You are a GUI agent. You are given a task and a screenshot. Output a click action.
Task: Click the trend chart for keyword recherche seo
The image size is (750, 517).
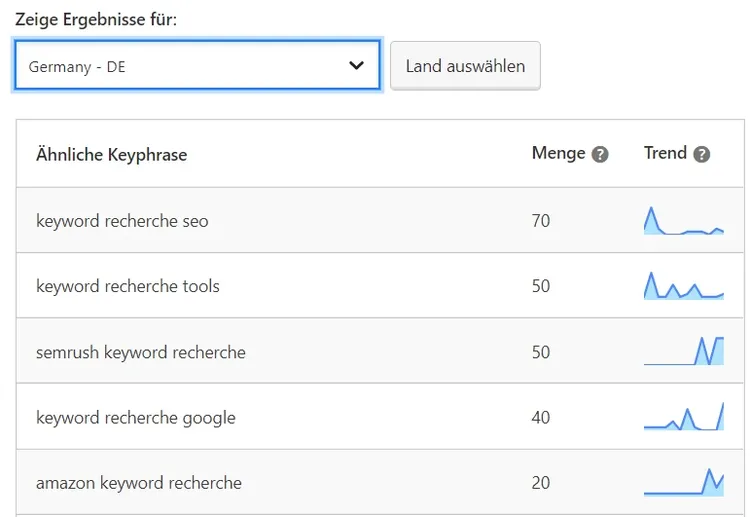tap(684, 220)
